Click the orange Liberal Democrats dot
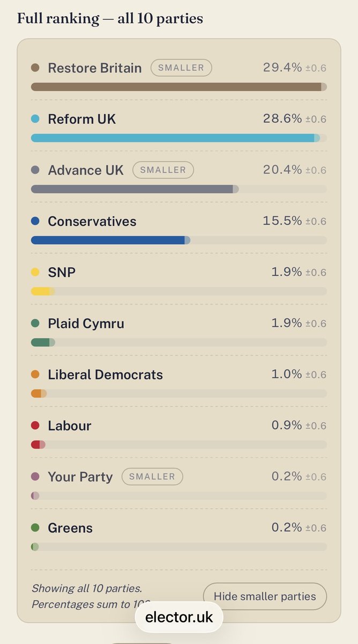Viewport: 358px width, 644px height. point(35,375)
